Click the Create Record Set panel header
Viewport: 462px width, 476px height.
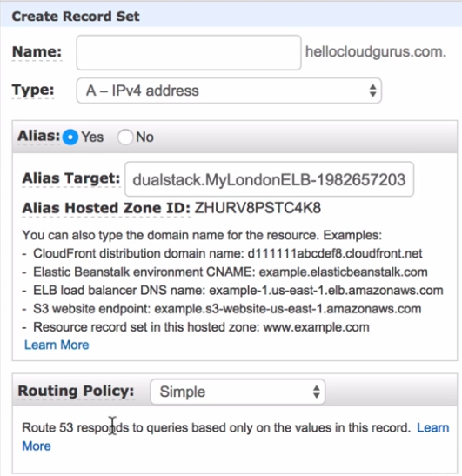pos(231,16)
